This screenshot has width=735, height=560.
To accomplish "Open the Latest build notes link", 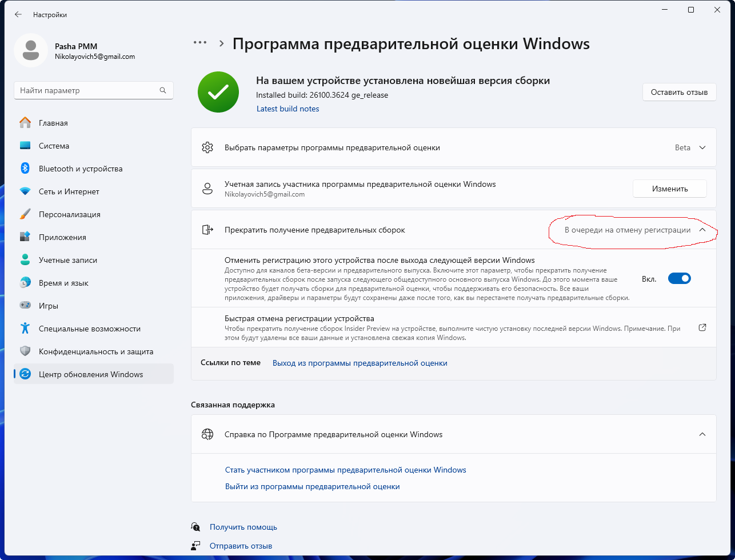I will pos(287,109).
